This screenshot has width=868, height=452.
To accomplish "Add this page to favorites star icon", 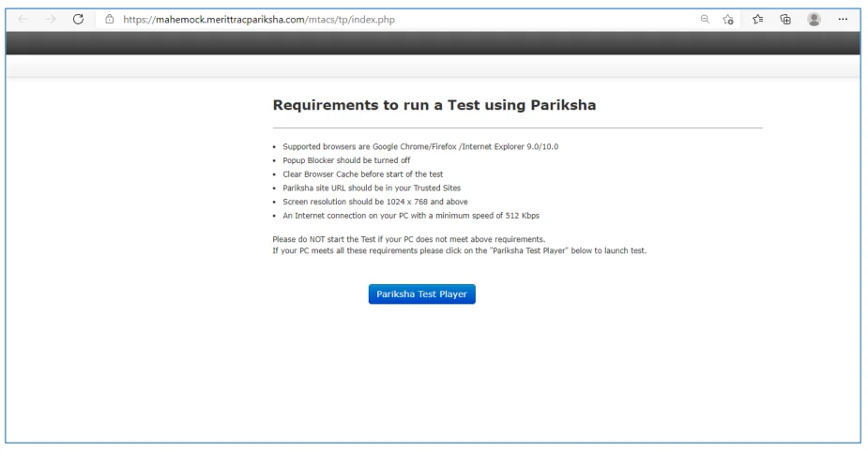I will point(728,20).
